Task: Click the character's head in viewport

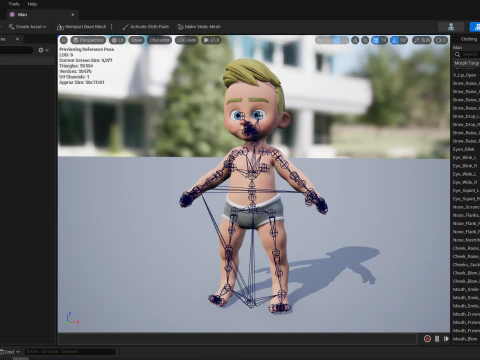Action: pyautogui.click(x=254, y=100)
